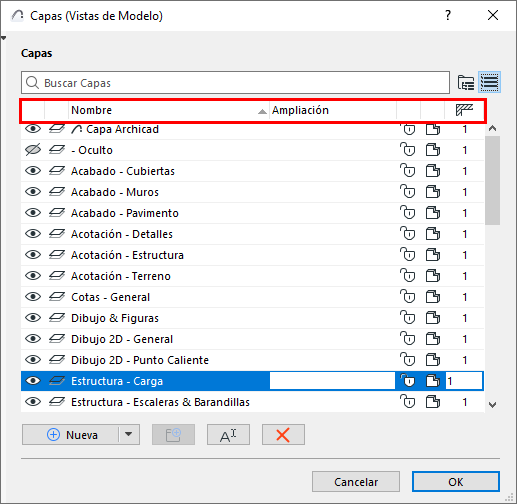The image size is (517, 504).
Task: Lock the Acabado - Pavimento layer
Action: tap(408, 213)
